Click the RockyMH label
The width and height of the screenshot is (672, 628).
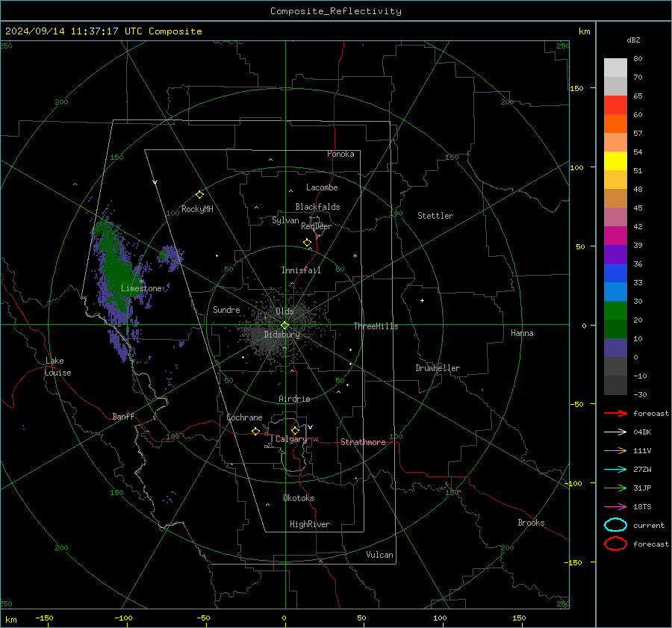[197, 209]
